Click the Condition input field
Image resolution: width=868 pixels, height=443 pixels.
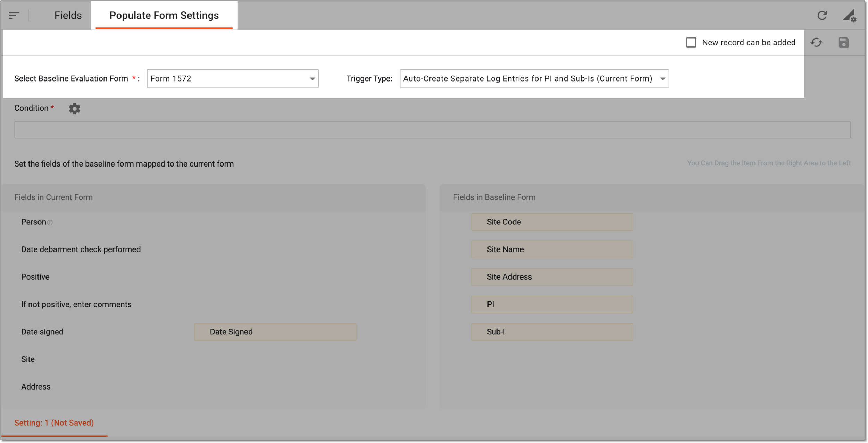432,130
